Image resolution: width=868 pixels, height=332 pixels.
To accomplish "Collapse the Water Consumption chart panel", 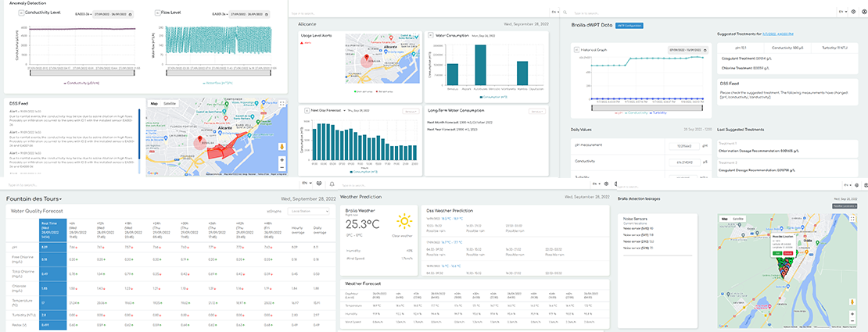I will coord(430,36).
